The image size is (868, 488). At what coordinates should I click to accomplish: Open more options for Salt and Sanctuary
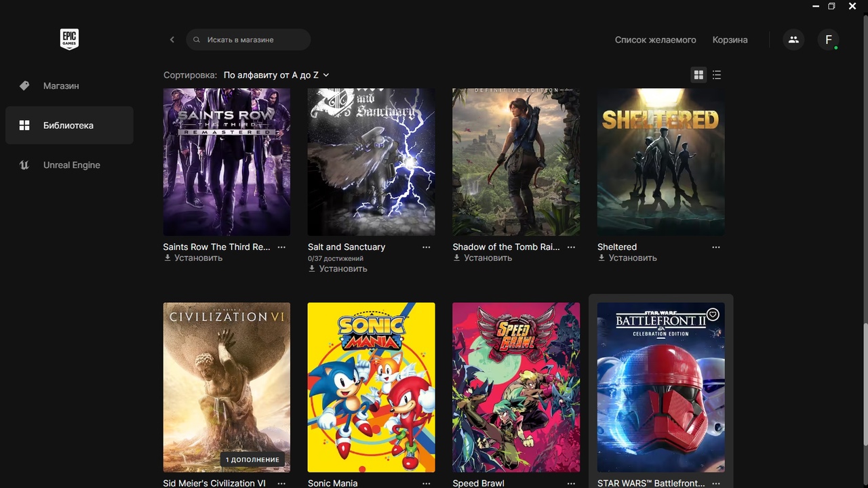pyautogui.click(x=427, y=247)
